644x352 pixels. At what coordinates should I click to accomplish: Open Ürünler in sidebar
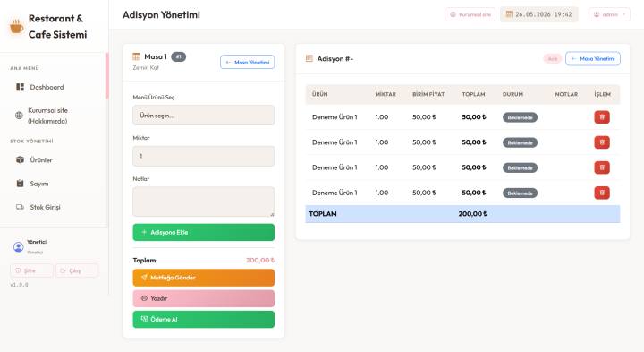[41, 160]
